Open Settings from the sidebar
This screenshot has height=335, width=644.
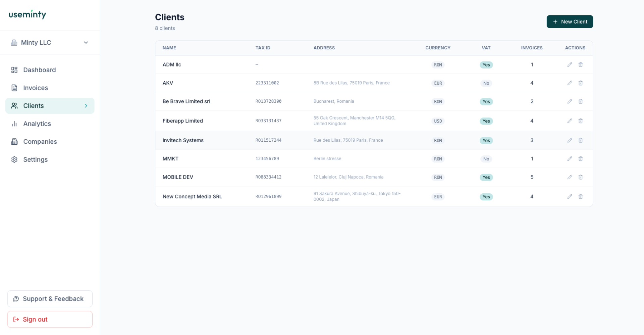(x=35, y=160)
